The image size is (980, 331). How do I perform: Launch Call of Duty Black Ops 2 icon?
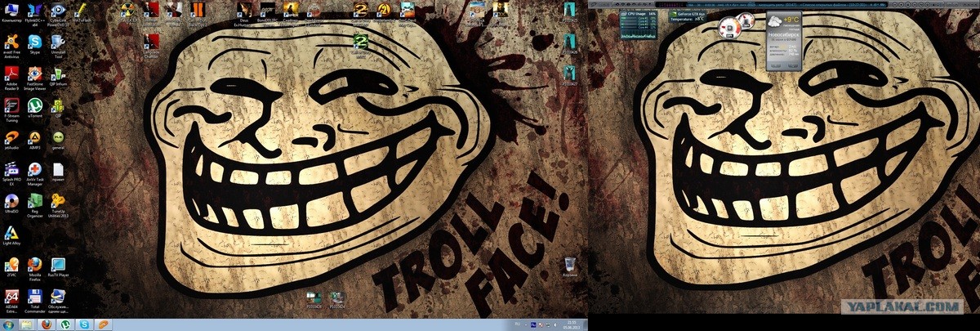click(198, 13)
